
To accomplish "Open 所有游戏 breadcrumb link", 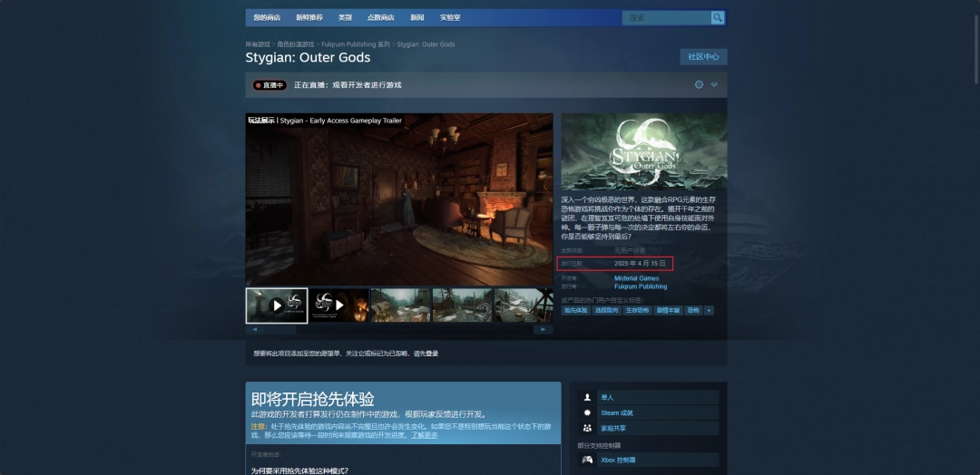I will click(258, 44).
